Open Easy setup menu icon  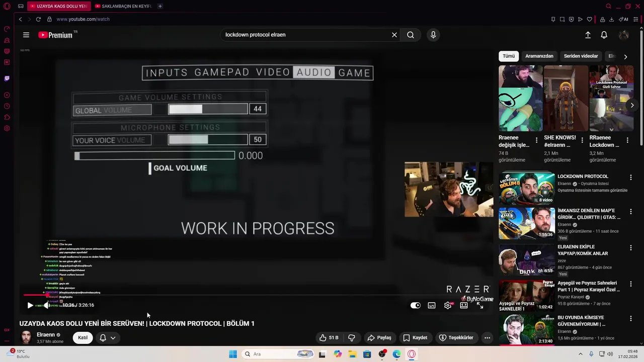636,19
